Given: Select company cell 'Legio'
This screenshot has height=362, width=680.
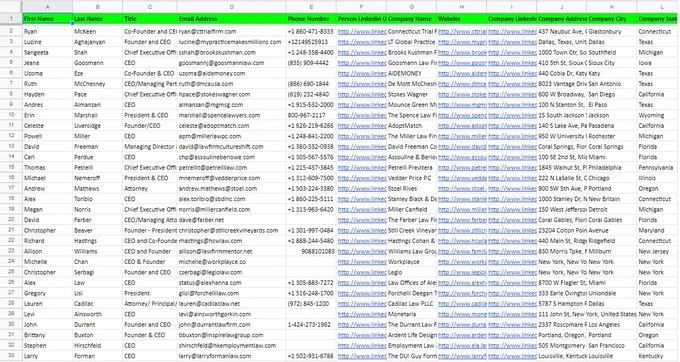Looking at the screenshot, I should tap(412, 272).
